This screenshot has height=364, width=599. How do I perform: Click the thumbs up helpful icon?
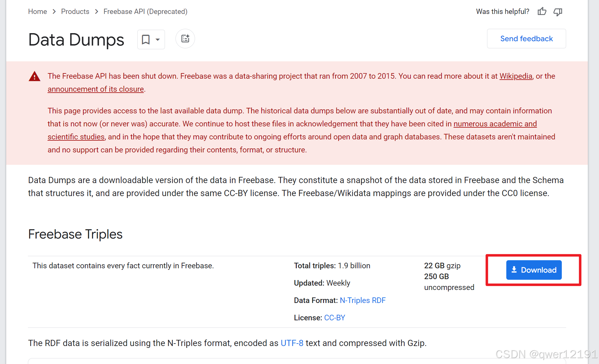(x=542, y=11)
